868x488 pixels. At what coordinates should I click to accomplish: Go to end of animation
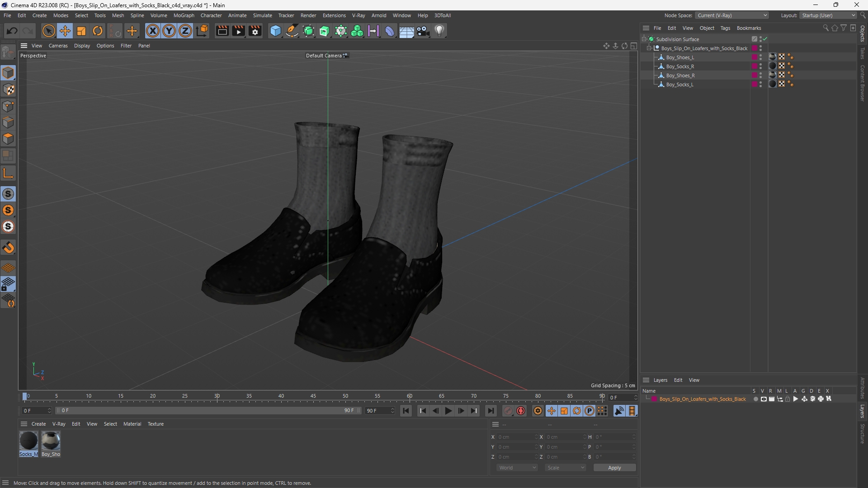[x=491, y=411]
